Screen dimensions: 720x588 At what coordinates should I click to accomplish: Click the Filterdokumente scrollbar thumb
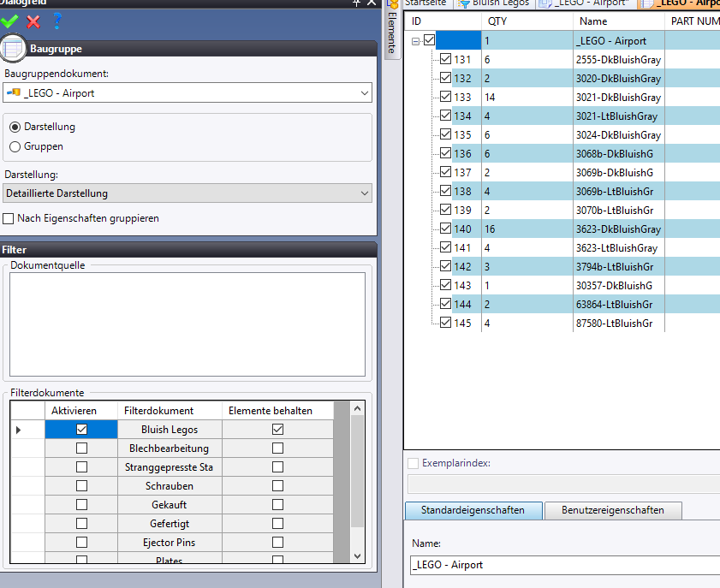click(x=358, y=471)
